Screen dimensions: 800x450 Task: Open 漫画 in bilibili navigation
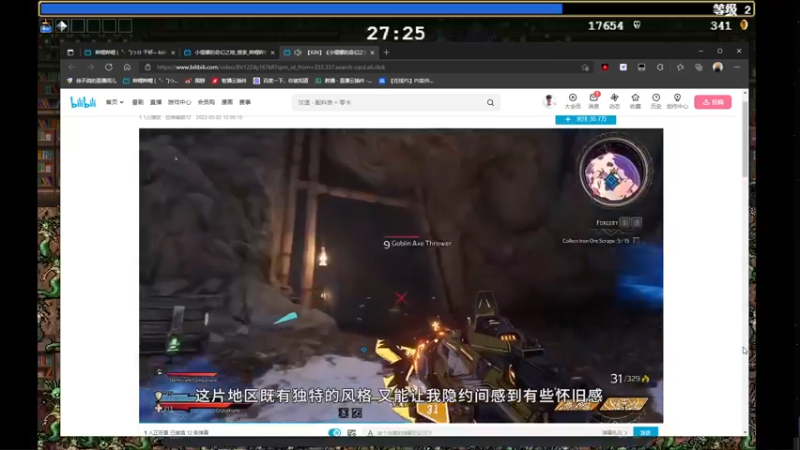point(227,102)
